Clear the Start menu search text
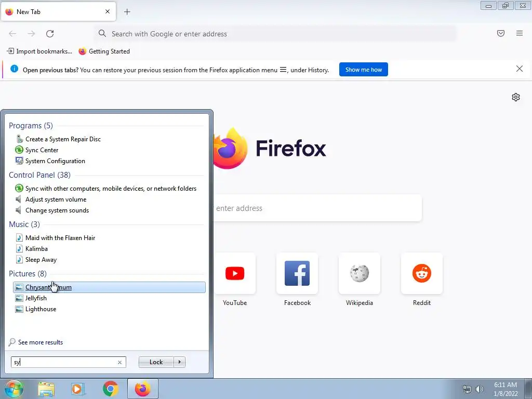Image resolution: width=532 pixels, height=399 pixels. tap(120, 362)
